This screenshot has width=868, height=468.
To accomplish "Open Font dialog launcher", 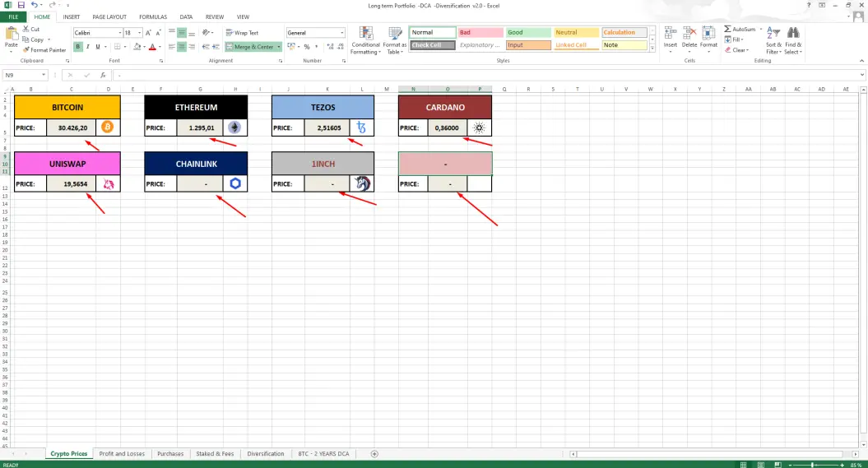I will 161,61.
